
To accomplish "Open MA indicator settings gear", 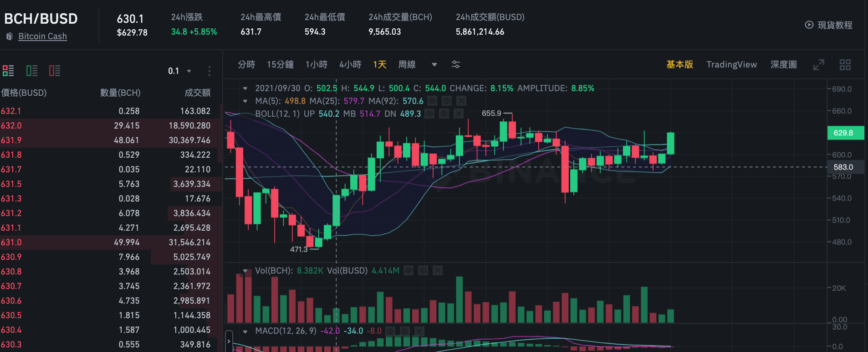I will (x=447, y=101).
